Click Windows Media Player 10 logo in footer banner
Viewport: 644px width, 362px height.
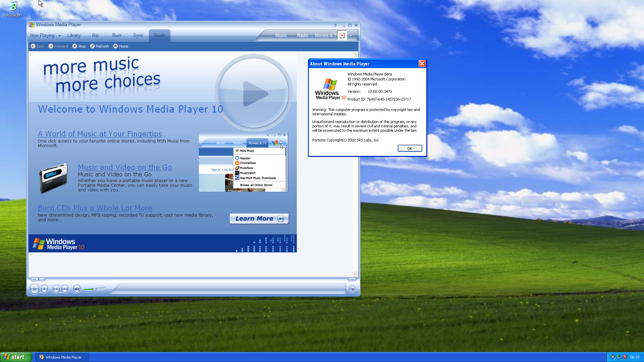pos(59,244)
